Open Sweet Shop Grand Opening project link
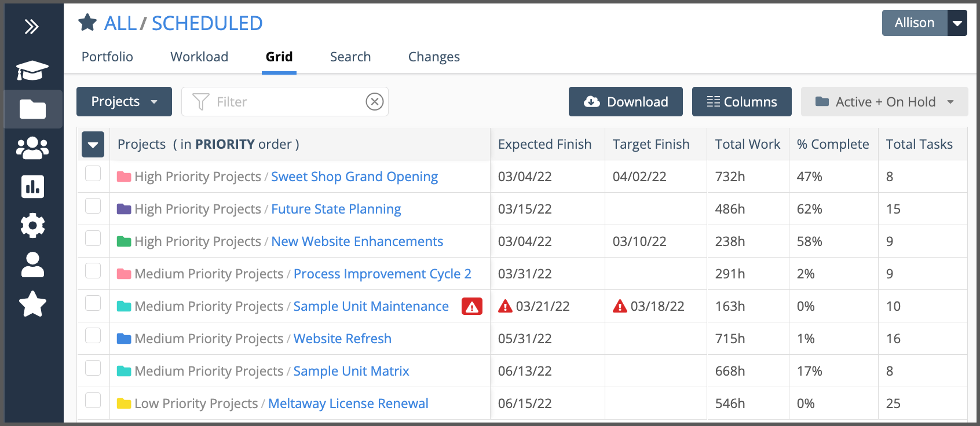The width and height of the screenshot is (980, 426). (x=354, y=177)
